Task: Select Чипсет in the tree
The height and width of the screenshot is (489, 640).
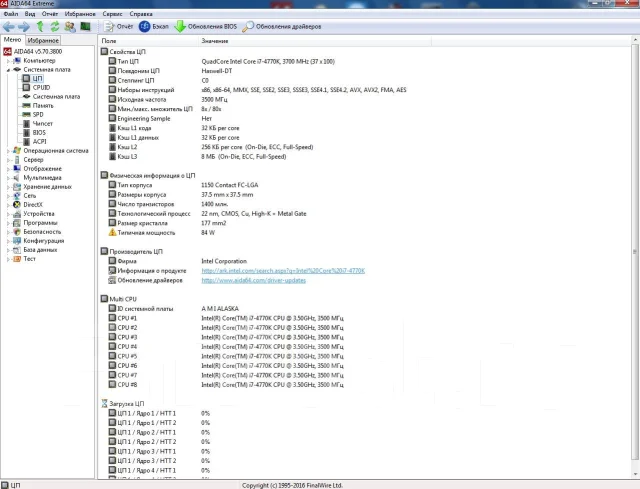Action: pyautogui.click(x=42, y=123)
